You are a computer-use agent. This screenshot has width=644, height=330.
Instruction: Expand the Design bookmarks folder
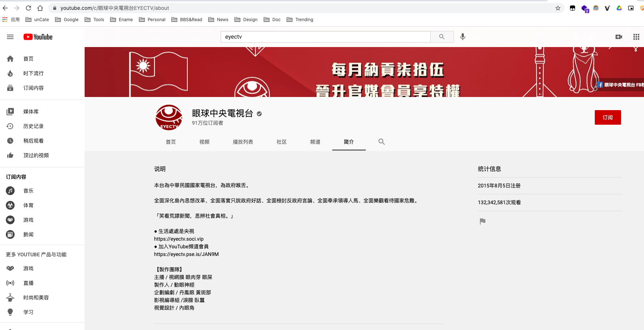(x=246, y=20)
